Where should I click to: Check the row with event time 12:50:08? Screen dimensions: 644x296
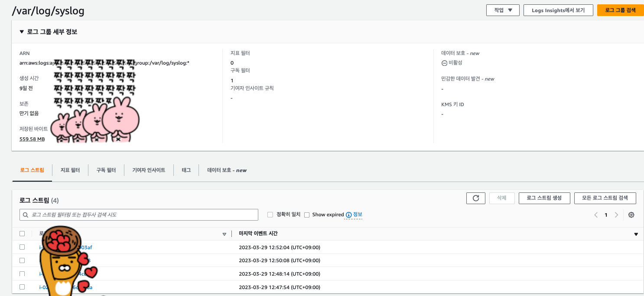coord(22,260)
